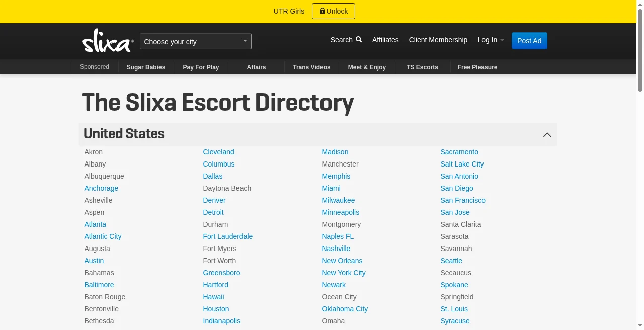Open the Cleveland city link
Screen dimensions: 644x330
(218, 152)
